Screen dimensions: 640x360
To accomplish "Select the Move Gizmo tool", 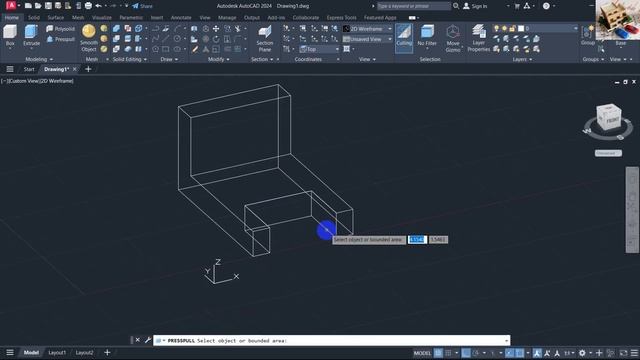I will [453, 38].
